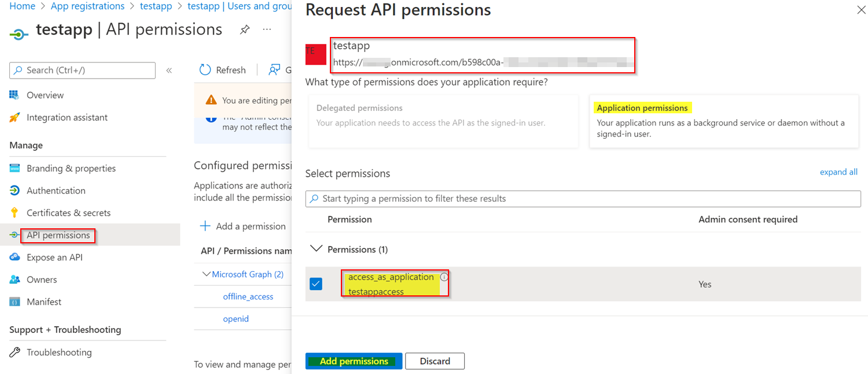This screenshot has width=868, height=374.
Task: Select Delegated permissions card
Action: (x=443, y=121)
